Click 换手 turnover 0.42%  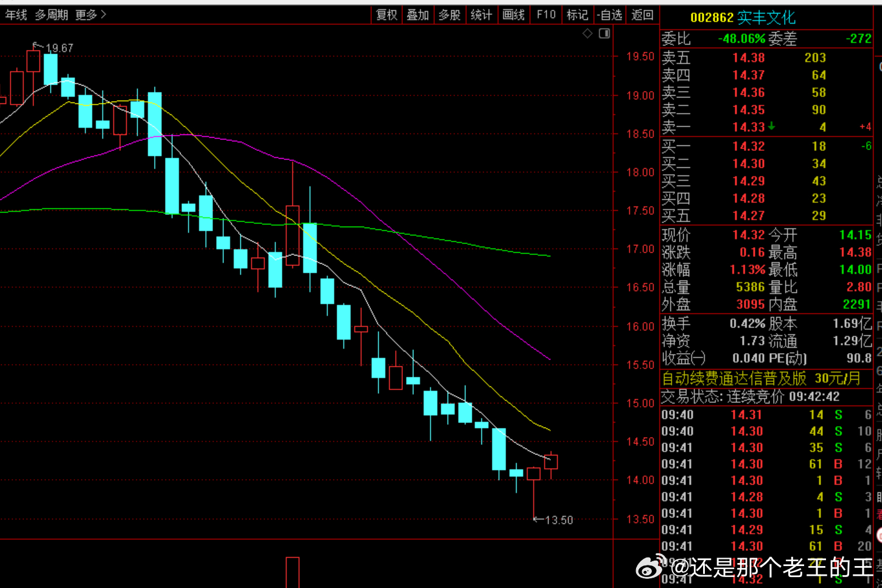(747, 324)
